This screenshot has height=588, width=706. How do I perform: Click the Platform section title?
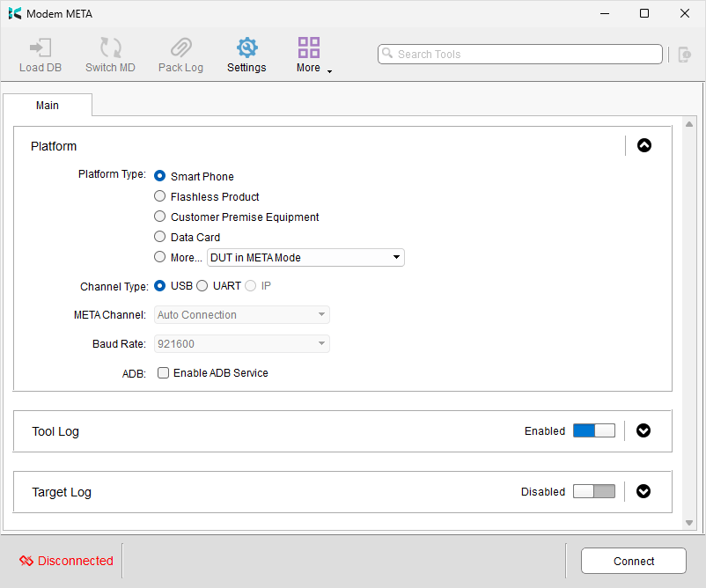point(54,146)
